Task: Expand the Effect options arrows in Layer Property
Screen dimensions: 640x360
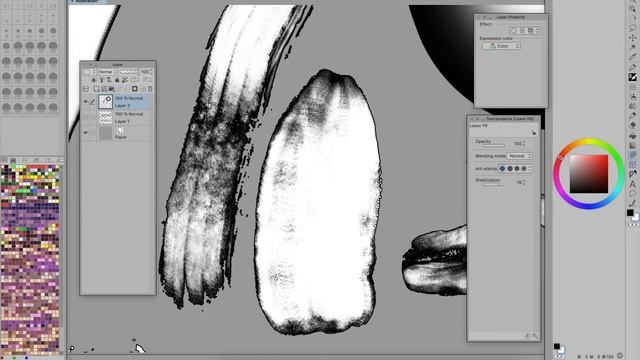Action: coord(538,31)
